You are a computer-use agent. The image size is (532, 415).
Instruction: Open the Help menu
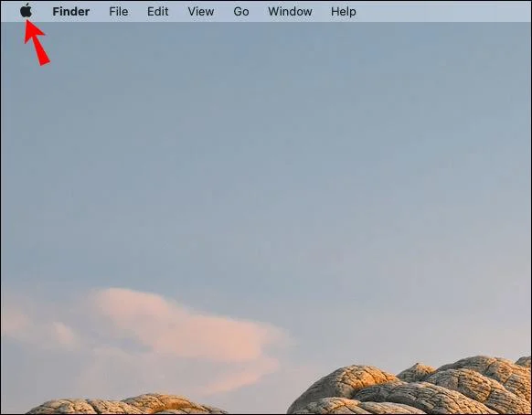click(344, 12)
